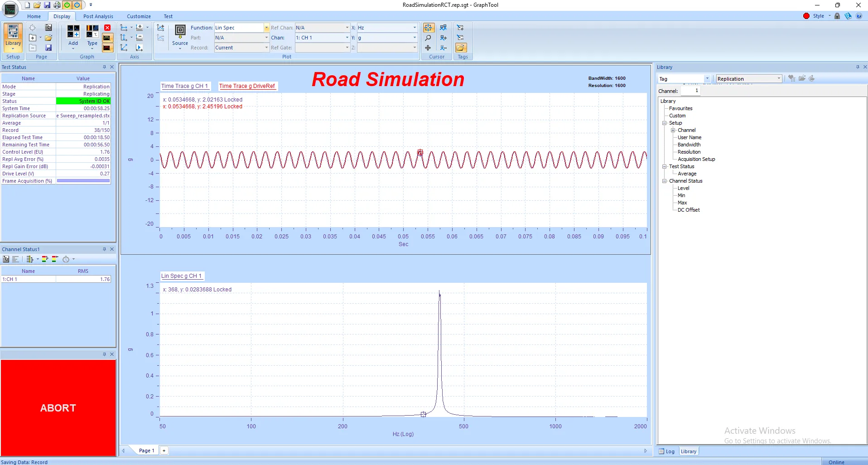This screenshot has height=465, width=868.
Task: Toggle the yellow trace display button
Action: [107, 38]
